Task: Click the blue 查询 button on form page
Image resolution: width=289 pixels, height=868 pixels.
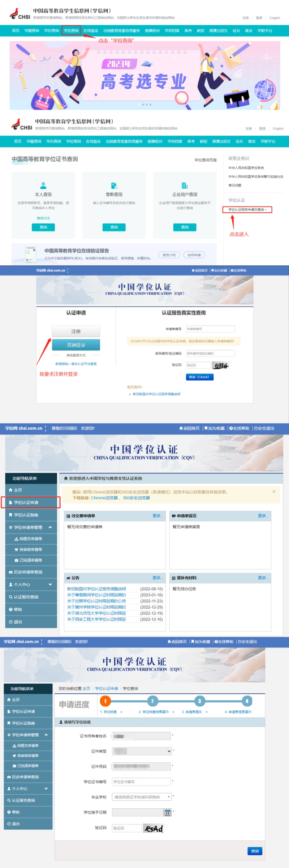Action: 255,851
